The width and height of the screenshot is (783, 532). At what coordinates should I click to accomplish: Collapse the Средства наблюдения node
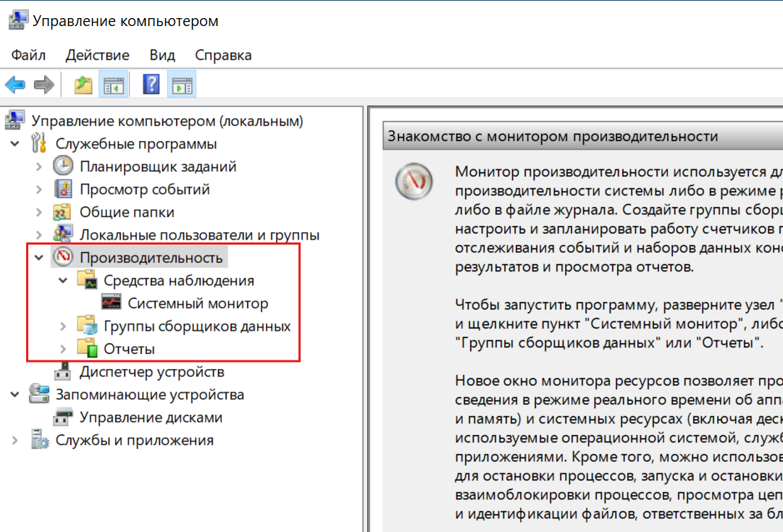coord(63,281)
